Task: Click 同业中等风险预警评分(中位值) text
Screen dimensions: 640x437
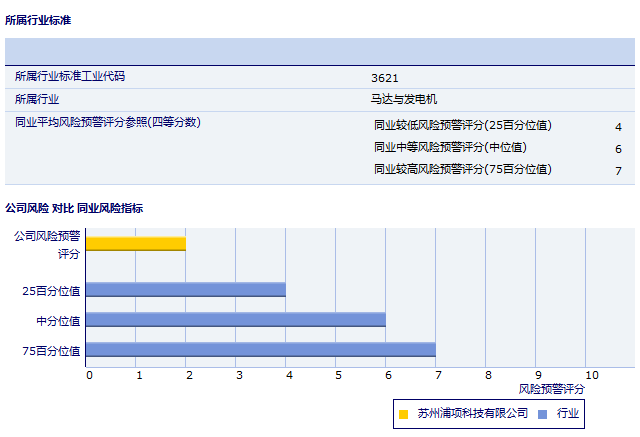Action: click(450, 148)
